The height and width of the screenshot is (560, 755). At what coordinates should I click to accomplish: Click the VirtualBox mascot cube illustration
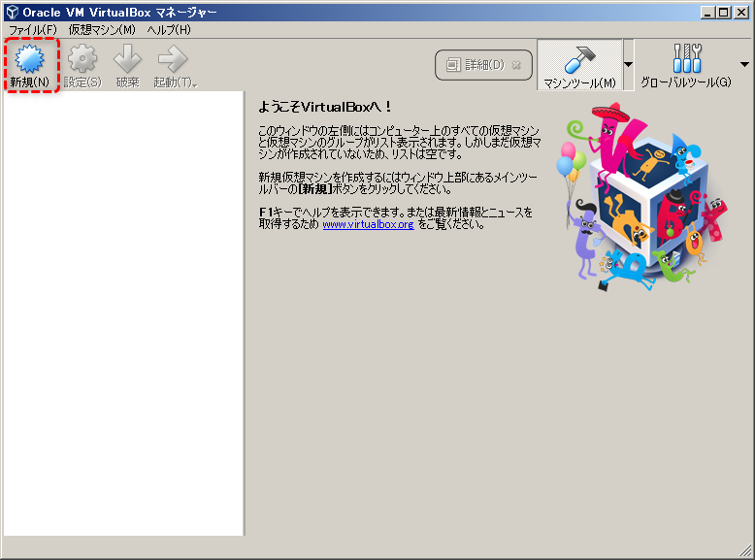[643, 196]
